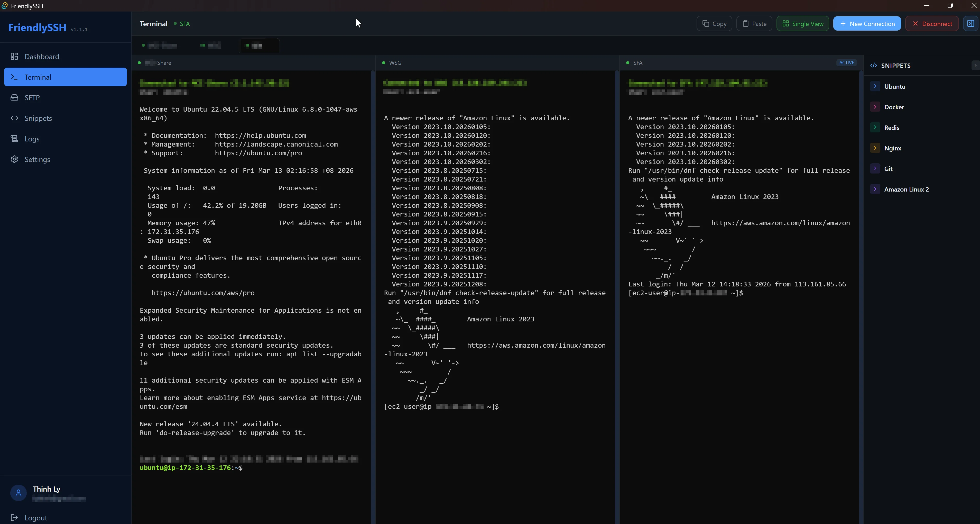The width and height of the screenshot is (980, 524).
Task: Focus the WSG terminal pane header
Action: (497, 63)
